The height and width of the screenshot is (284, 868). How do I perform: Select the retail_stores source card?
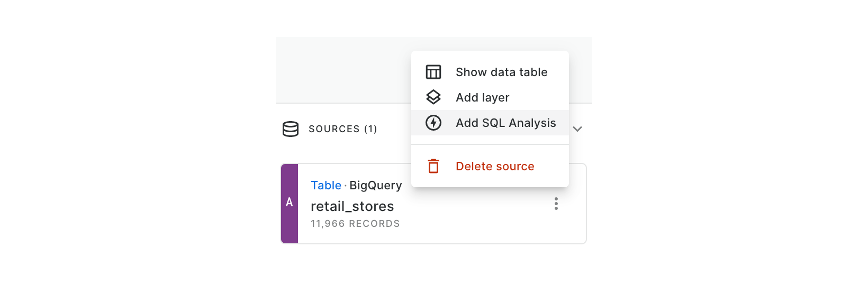pyautogui.click(x=433, y=204)
